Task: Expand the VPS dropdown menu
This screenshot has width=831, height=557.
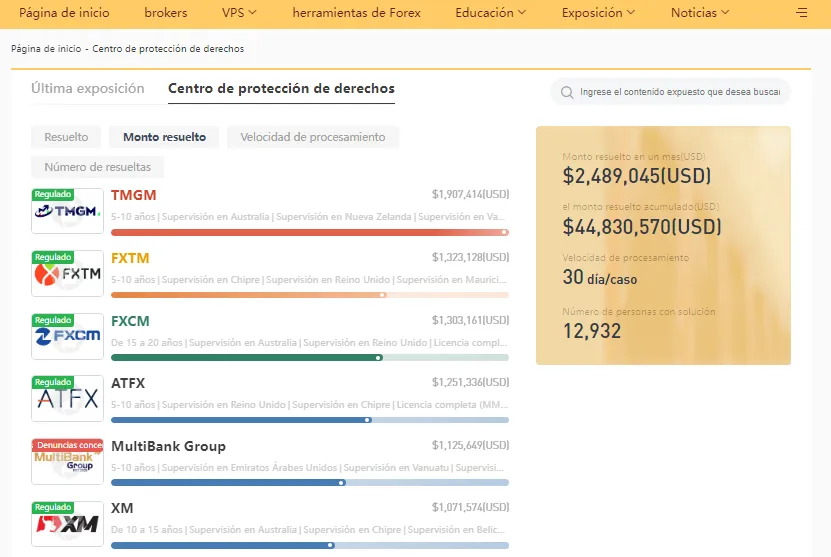Action: [239, 13]
